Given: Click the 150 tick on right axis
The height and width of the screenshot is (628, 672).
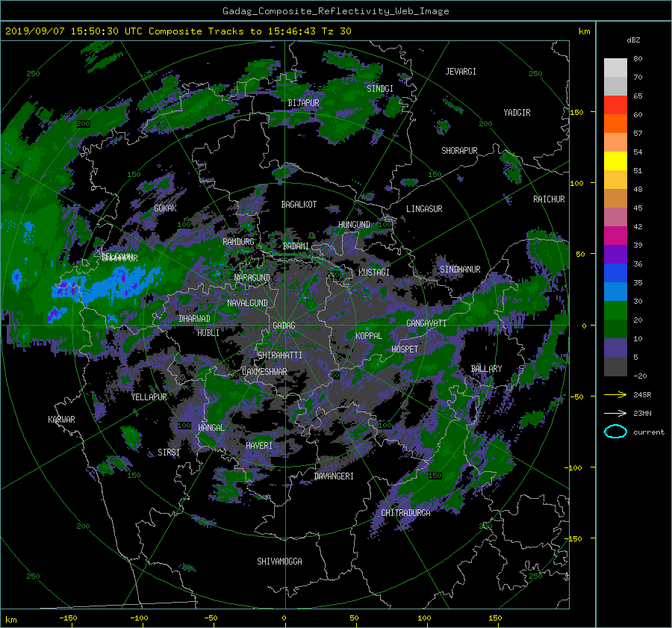Looking at the screenshot, I should pyautogui.click(x=577, y=112).
